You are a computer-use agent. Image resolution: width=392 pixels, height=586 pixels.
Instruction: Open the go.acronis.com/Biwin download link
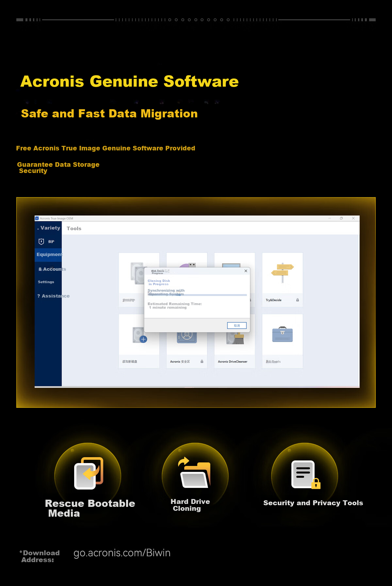coord(122,553)
